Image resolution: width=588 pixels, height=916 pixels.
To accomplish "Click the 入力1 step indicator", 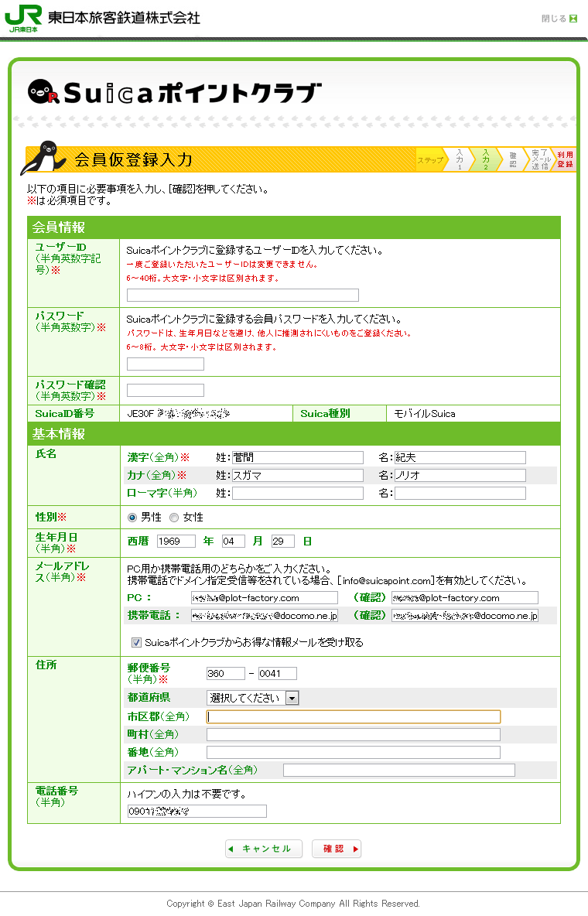I will [x=459, y=159].
